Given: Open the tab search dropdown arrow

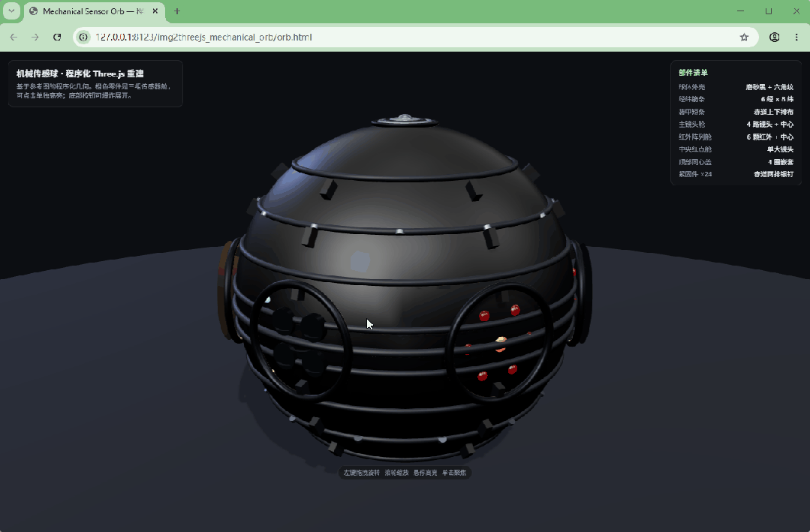Looking at the screenshot, I should [11, 11].
